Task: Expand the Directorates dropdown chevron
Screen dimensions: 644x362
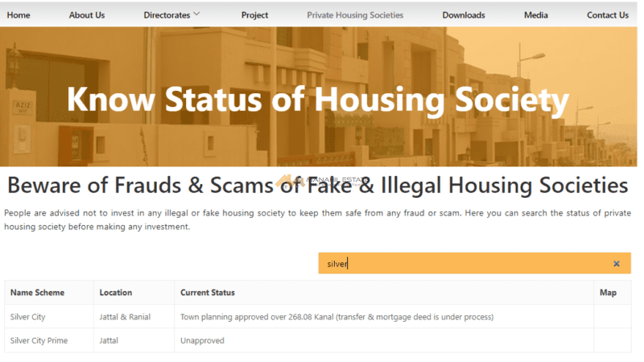Action: (x=196, y=14)
